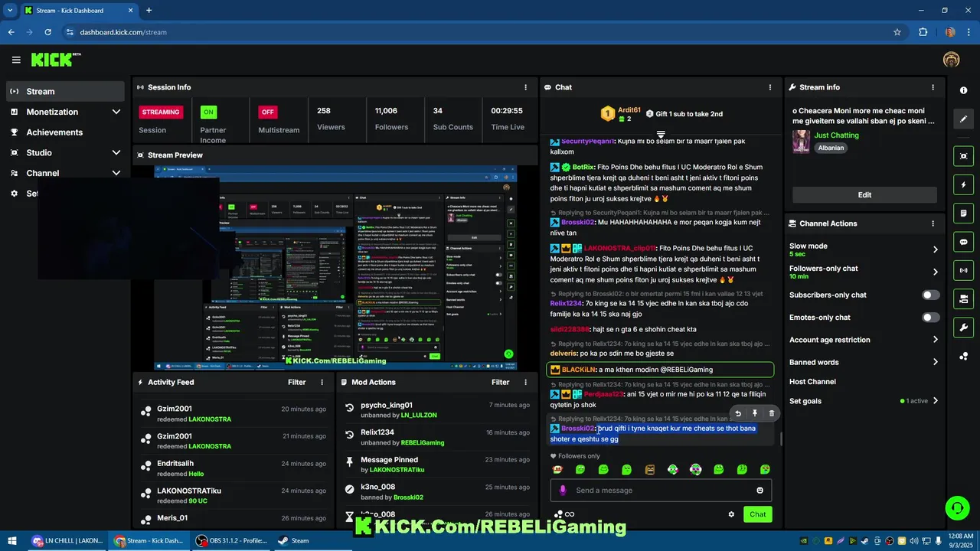Open OBS 31.1.2 from the taskbar
The height and width of the screenshot is (551, 980).
coord(230,540)
